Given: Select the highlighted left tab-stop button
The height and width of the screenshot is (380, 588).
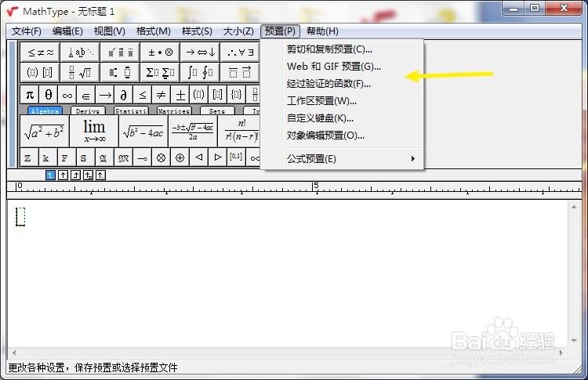Looking at the screenshot, I should (x=50, y=175).
